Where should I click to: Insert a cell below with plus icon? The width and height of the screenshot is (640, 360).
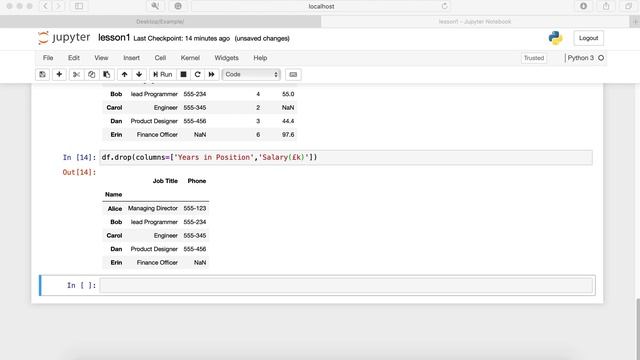click(59, 74)
